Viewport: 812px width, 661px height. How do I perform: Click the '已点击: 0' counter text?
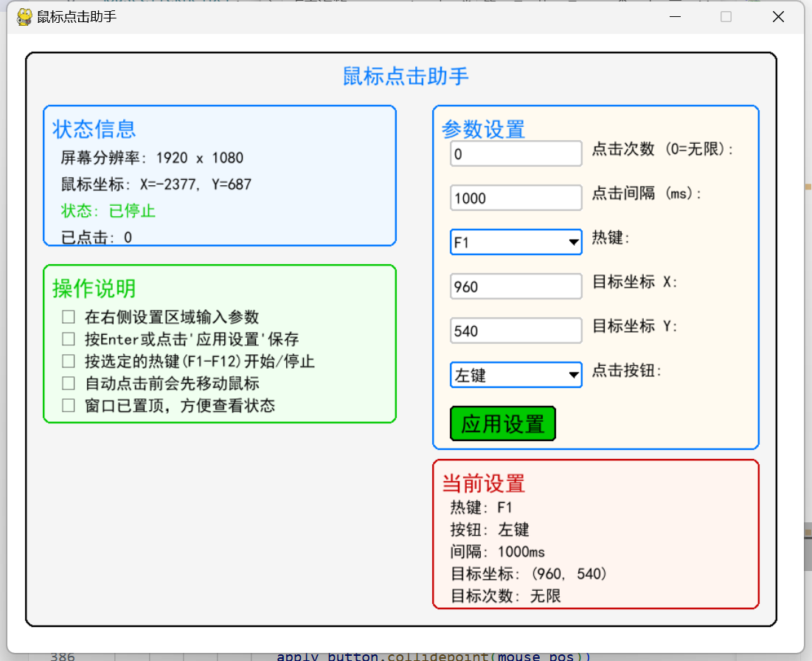click(x=97, y=238)
